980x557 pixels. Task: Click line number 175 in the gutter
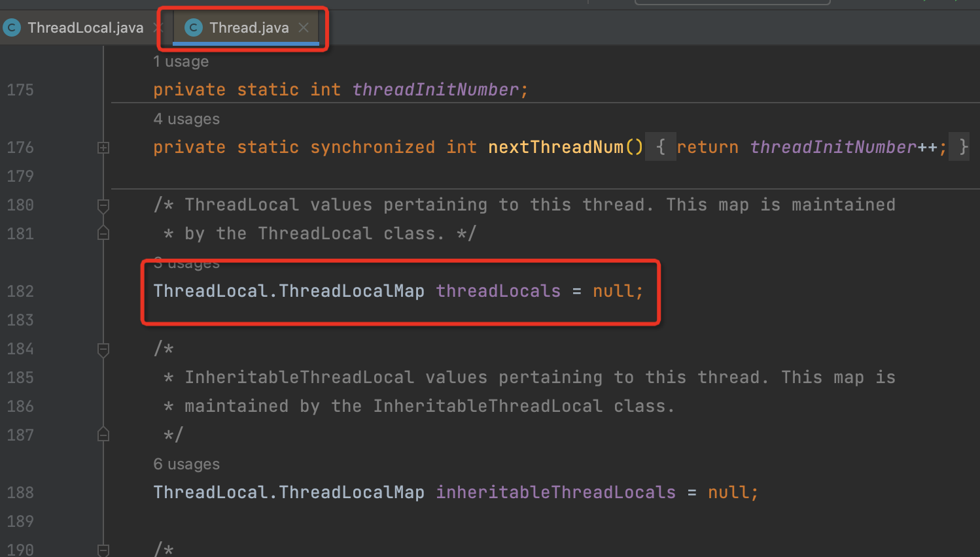pyautogui.click(x=20, y=90)
